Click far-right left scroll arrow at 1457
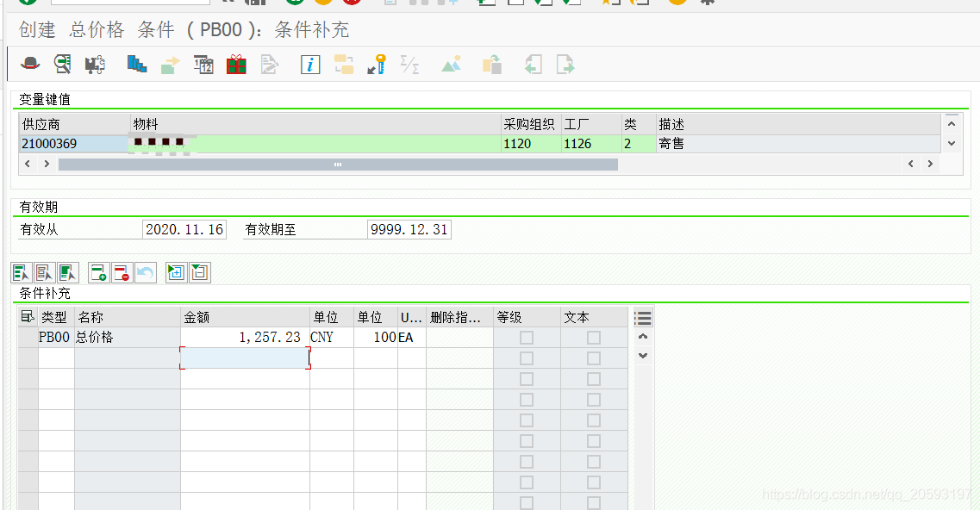 tap(911, 164)
